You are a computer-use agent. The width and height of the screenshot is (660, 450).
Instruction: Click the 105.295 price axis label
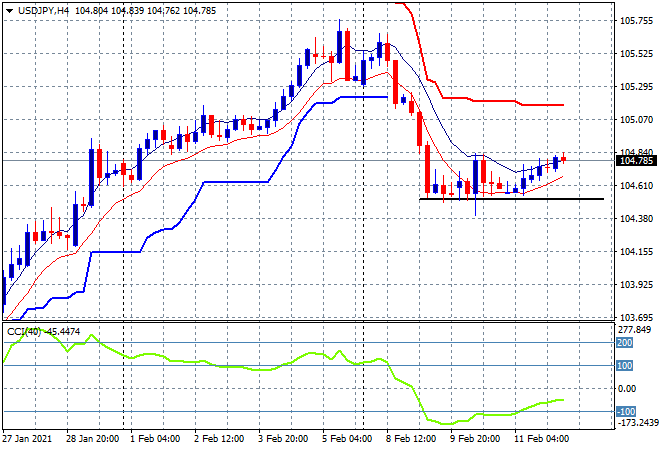[x=636, y=87]
